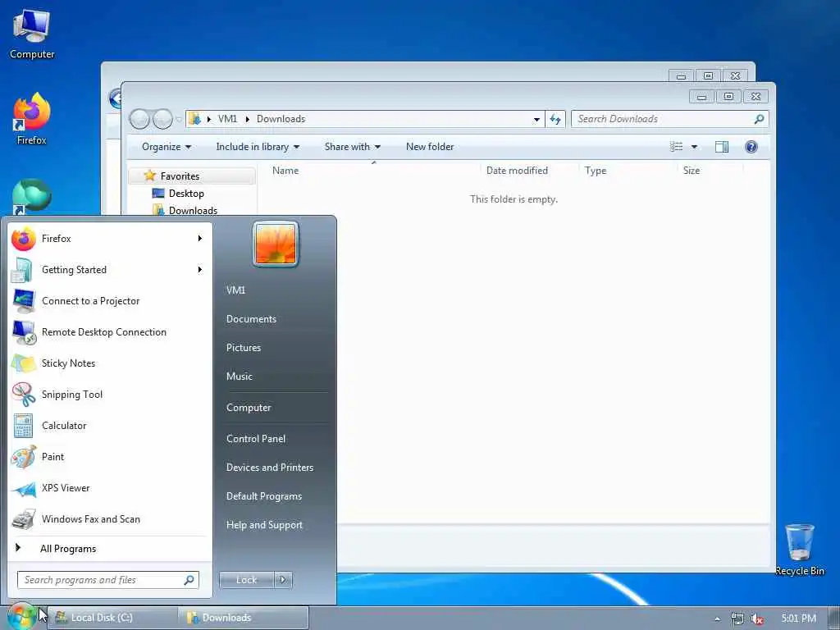This screenshot has height=630, width=840.
Task: Open Devices and Printers
Action: 269,468
